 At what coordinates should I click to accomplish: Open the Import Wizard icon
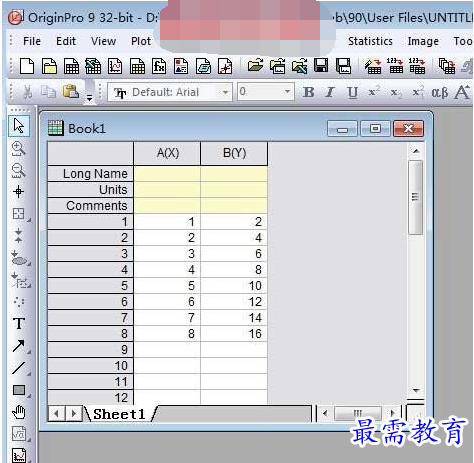(x=373, y=66)
